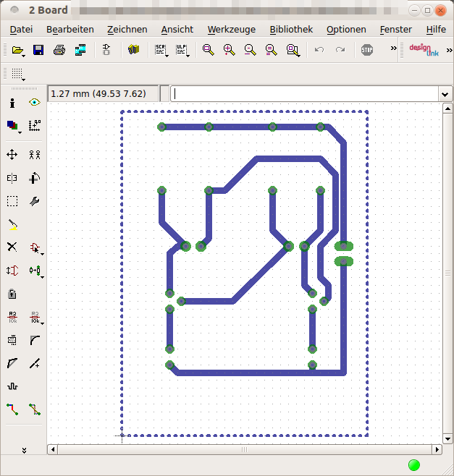Image resolution: width=454 pixels, height=476 pixels.
Task: Open the Bibliothek menu
Action: click(290, 29)
